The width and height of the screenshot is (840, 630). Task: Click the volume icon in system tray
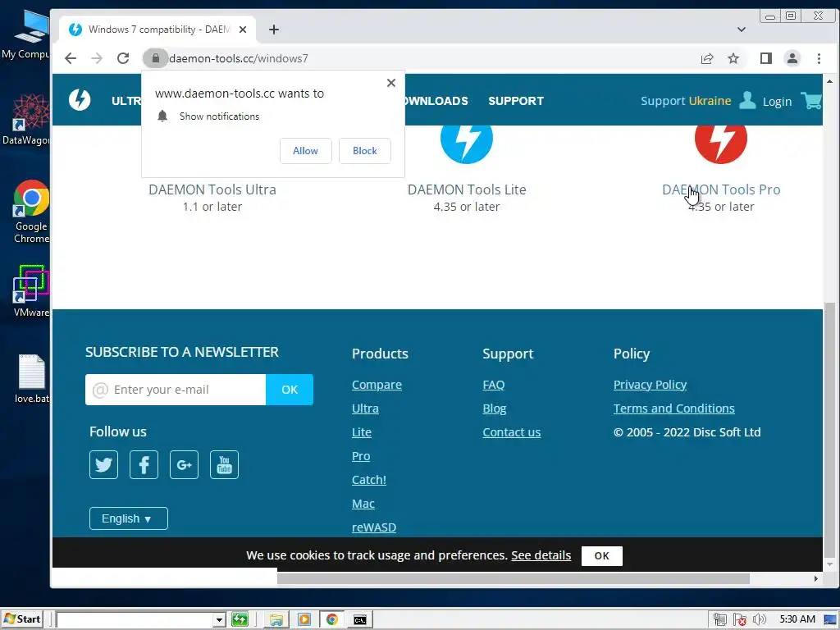point(759,620)
